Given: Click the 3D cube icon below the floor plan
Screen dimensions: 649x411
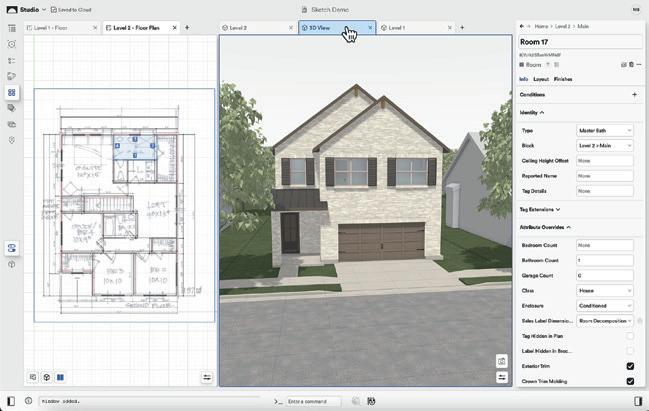Looking at the screenshot, I should (x=47, y=377).
